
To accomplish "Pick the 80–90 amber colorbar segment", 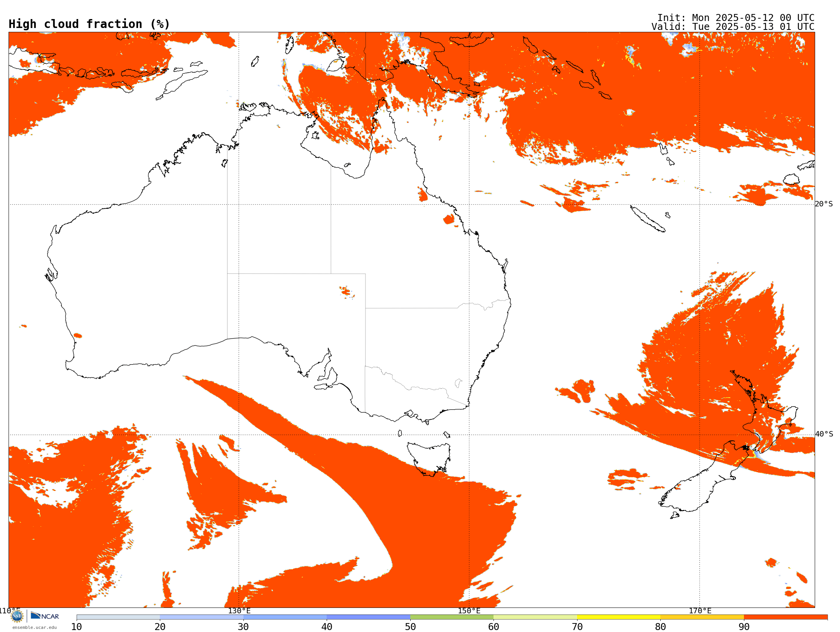I will coord(702,617).
